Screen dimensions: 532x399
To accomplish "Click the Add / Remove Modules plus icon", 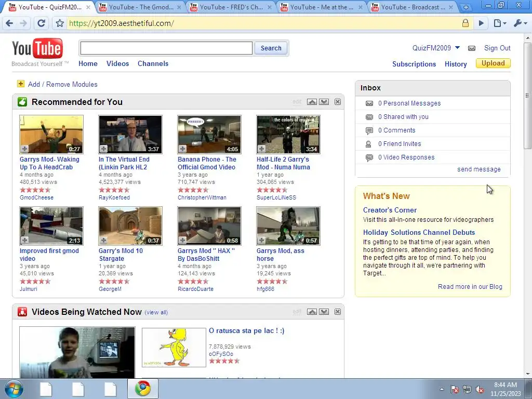I will (21, 84).
